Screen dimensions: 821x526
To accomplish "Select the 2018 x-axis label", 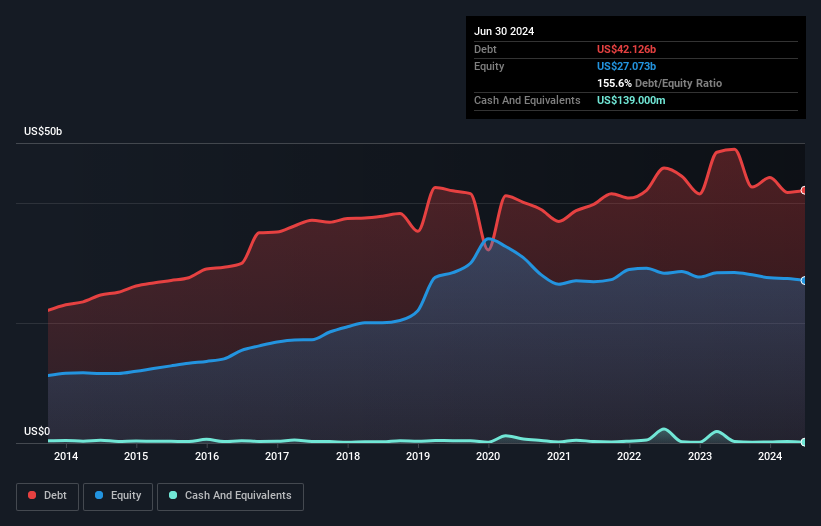I will pos(348,456).
